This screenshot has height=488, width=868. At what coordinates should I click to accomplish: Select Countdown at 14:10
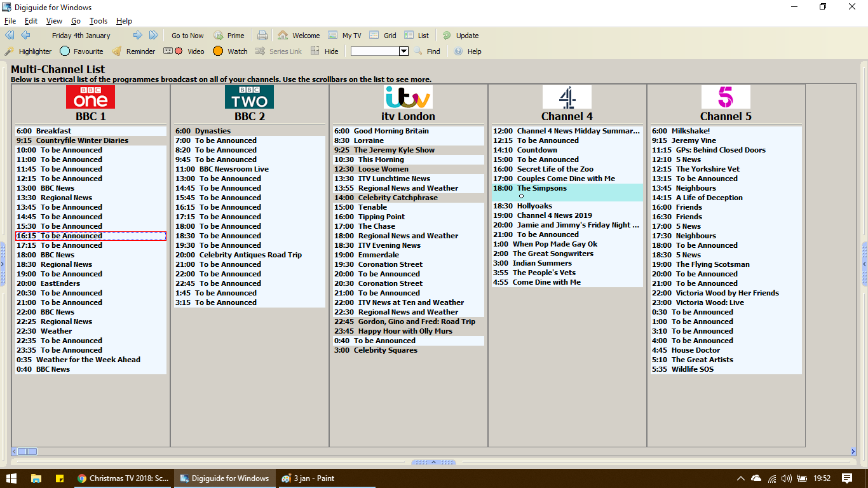(x=567, y=150)
